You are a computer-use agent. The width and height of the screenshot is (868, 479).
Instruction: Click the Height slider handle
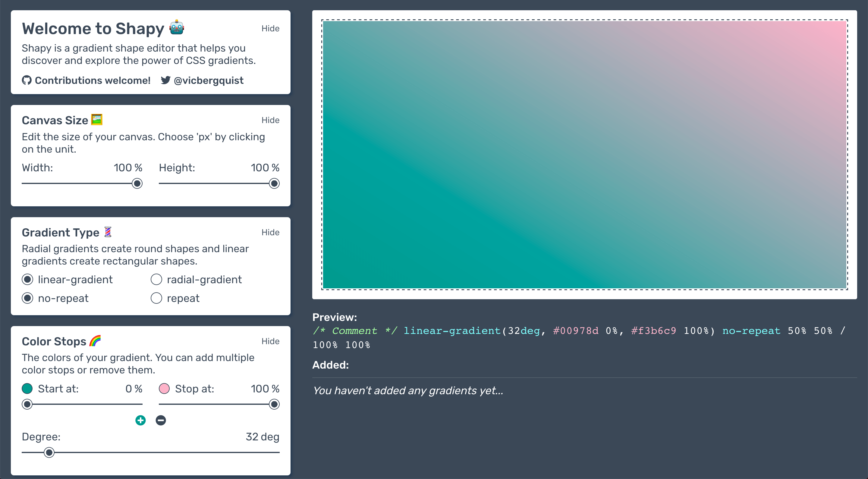[274, 183]
